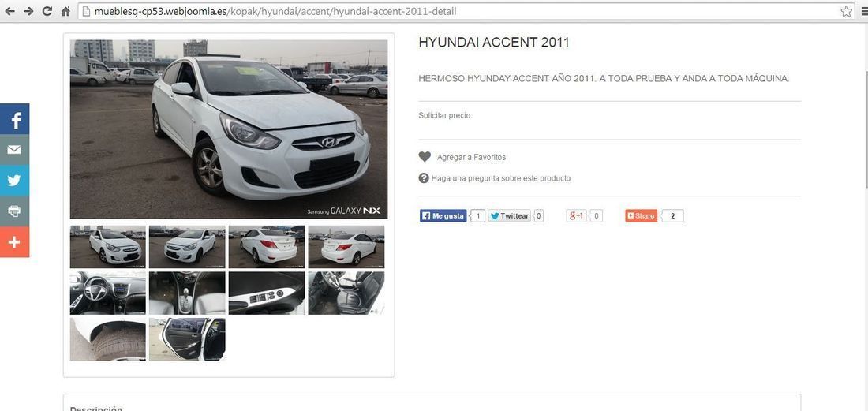Open the browser home page icon

[x=65, y=11]
